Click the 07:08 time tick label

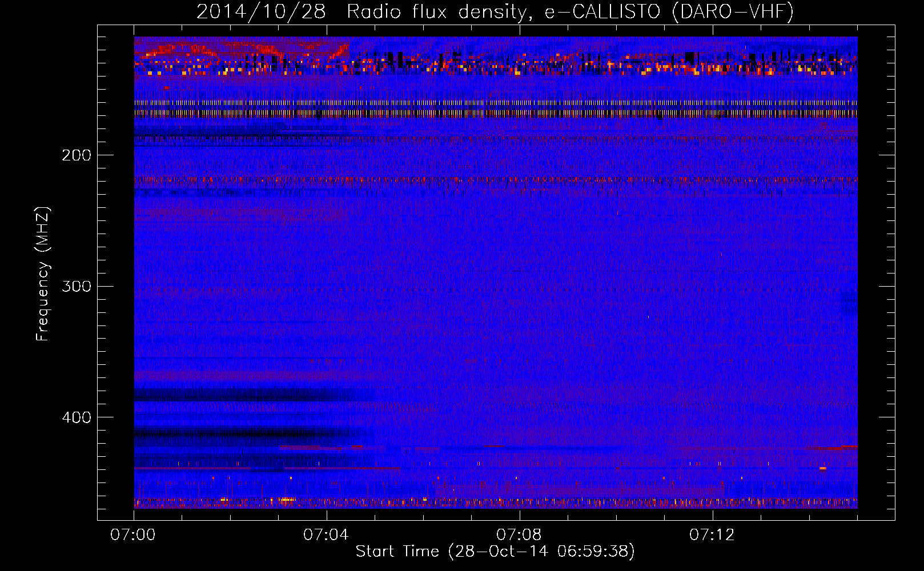(519, 534)
